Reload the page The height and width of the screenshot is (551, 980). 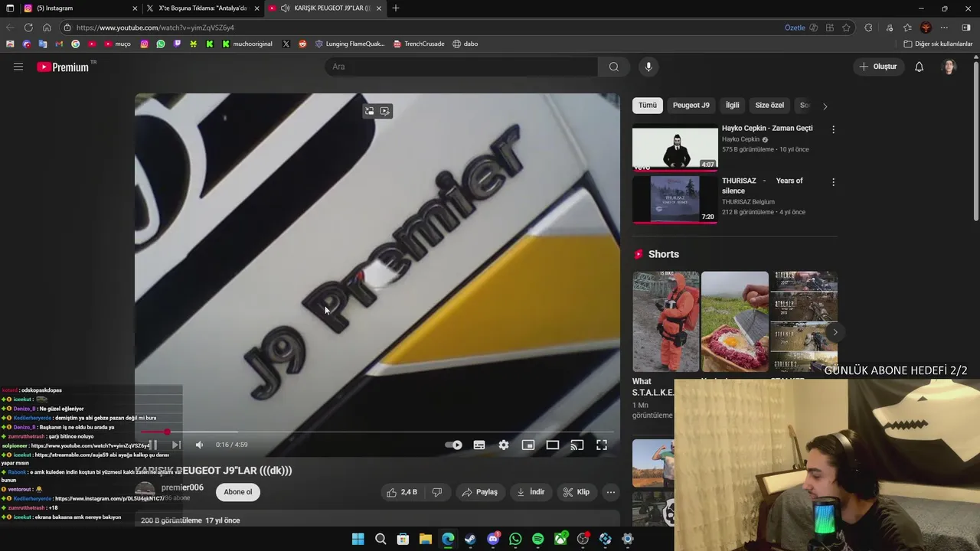[x=28, y=28]
